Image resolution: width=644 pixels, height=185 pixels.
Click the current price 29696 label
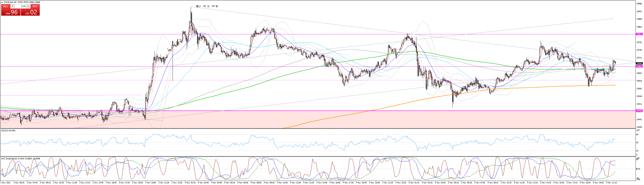[x=639, y=64]
